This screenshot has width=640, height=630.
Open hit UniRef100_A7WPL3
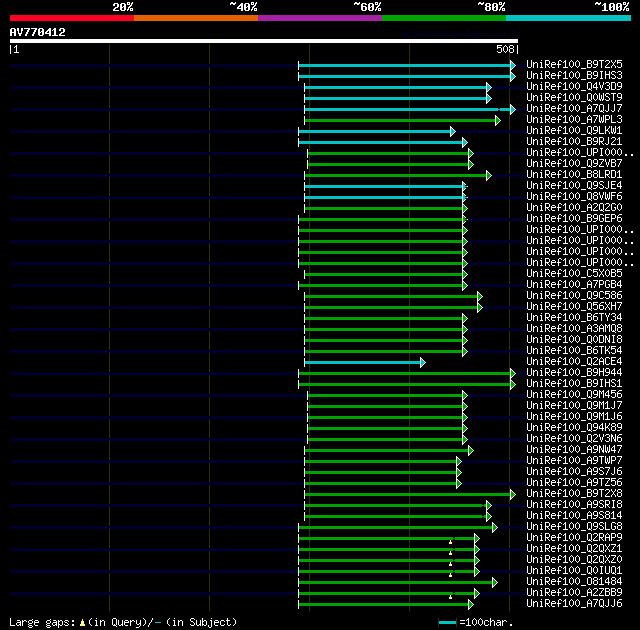574,120
